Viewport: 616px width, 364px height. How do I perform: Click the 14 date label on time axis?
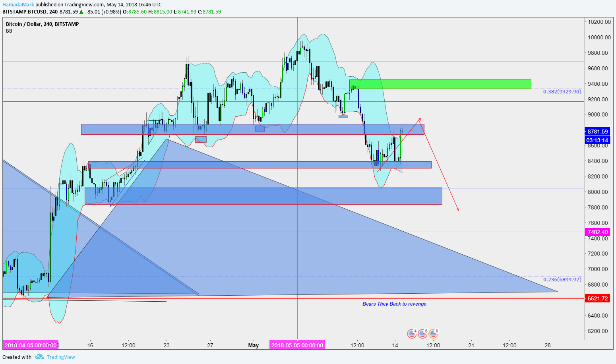click(x=395, y=345)
